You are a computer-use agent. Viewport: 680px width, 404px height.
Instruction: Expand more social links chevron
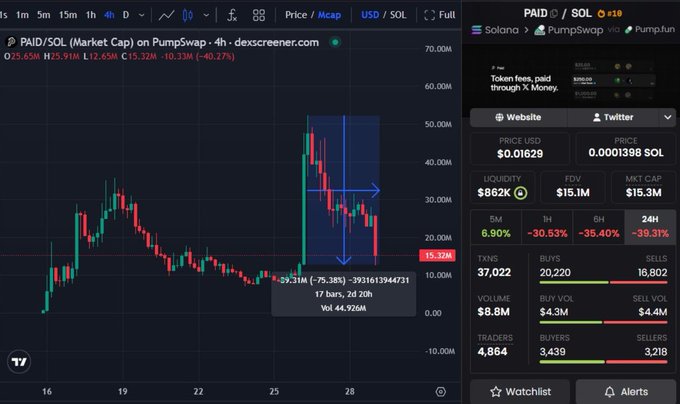point(667,117)
